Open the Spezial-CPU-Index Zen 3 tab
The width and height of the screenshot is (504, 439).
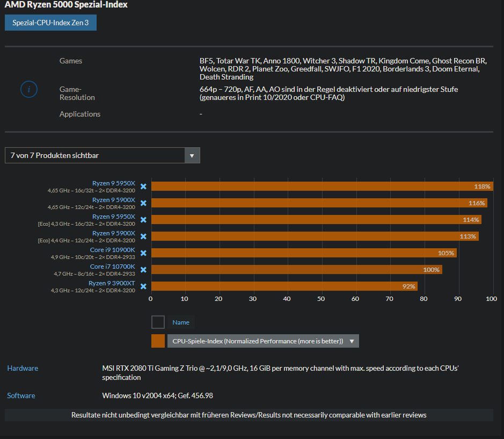(x=50, y=23)
